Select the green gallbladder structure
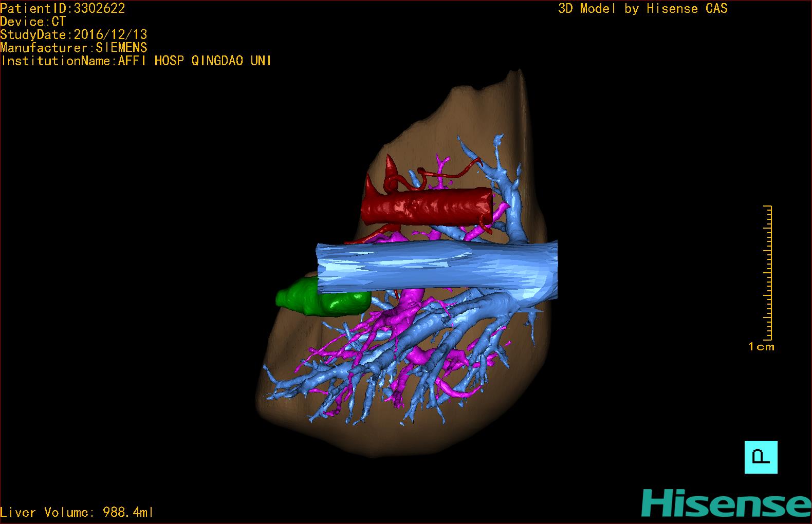 [323, 296]
